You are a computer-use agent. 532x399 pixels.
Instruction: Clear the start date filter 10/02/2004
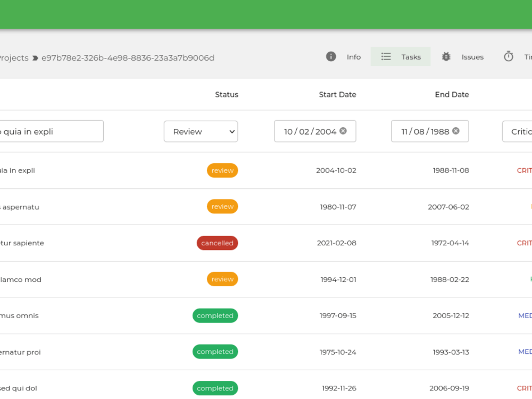click(x=343, y=131)
